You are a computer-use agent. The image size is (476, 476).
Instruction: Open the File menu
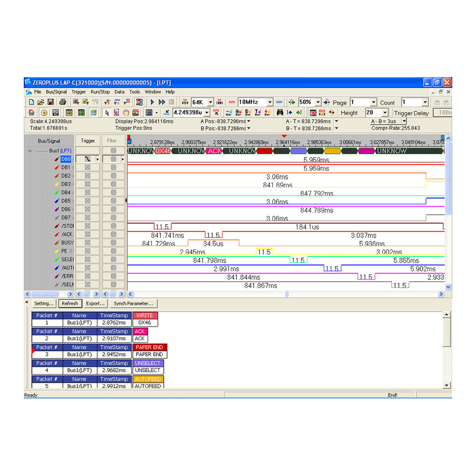(38, 92)
